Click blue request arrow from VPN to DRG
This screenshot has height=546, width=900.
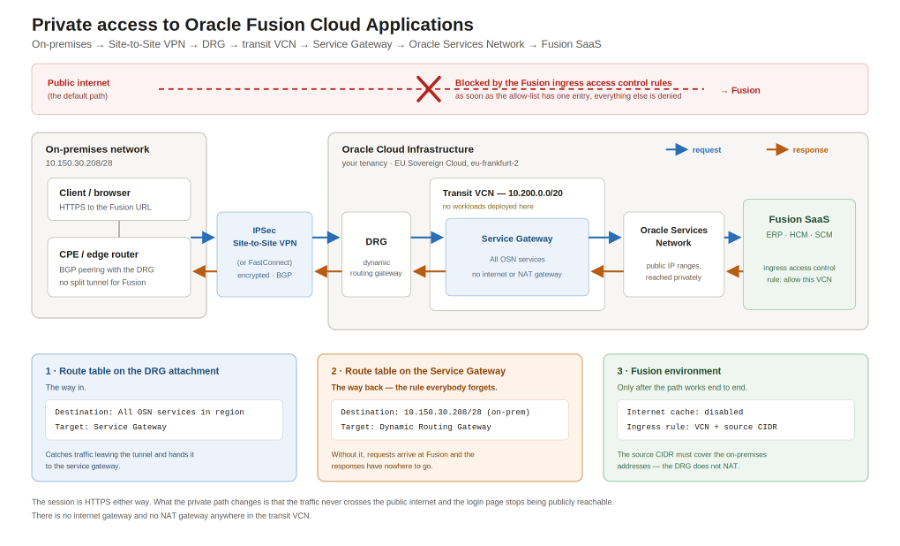pyautogui.click(x=326, y=237)
